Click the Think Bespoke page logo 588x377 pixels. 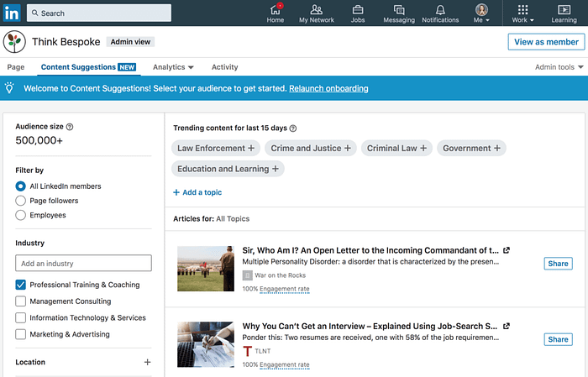coord(14,42)
